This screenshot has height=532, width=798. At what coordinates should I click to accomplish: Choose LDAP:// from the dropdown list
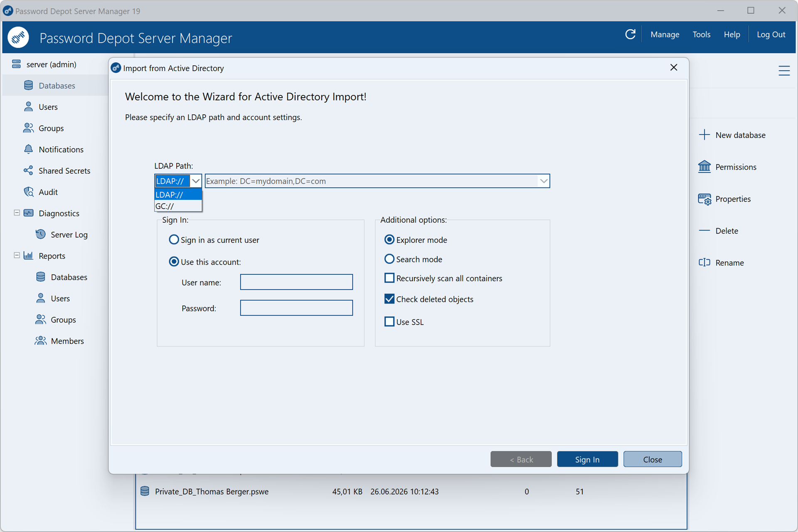(178, 194)
